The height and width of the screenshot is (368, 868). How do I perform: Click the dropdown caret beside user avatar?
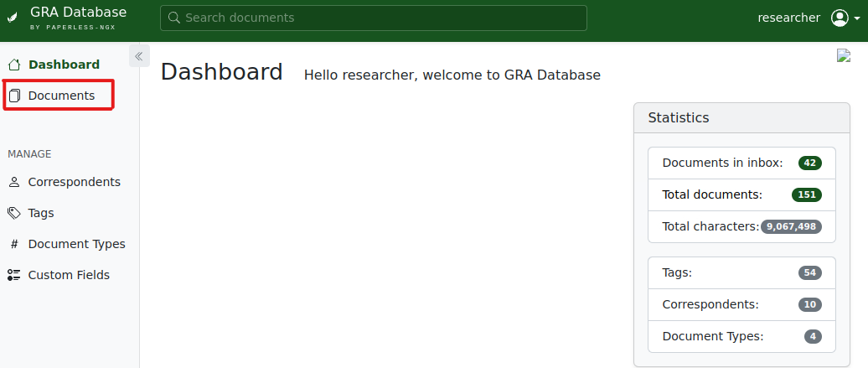click(x=856, y=18)
